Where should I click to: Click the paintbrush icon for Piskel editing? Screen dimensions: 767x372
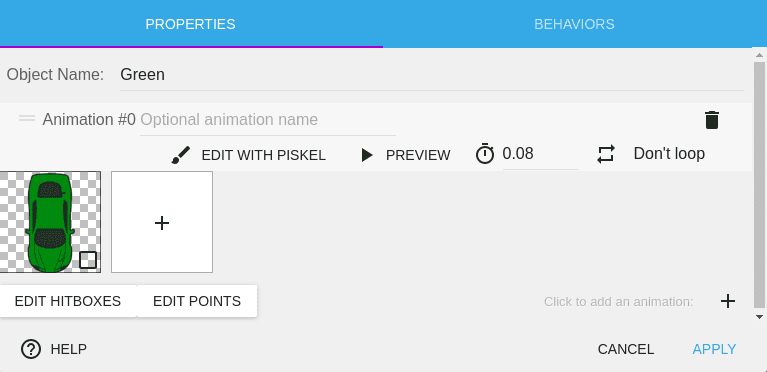[180, 155]
